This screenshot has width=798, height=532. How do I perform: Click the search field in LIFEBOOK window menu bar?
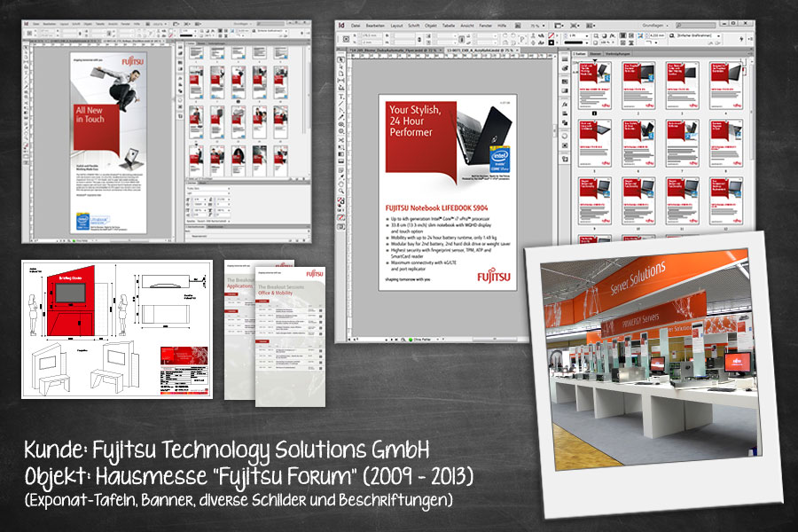tap(695, 25)
